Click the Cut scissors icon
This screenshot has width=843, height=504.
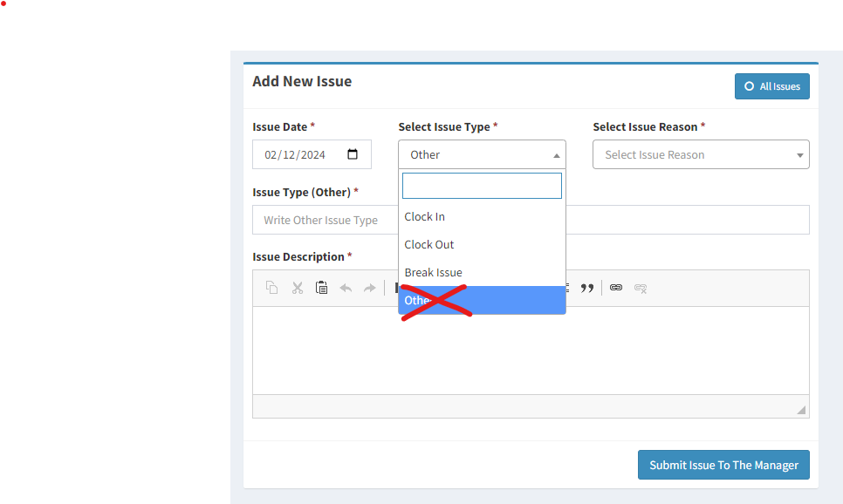[x=297, y=288]
